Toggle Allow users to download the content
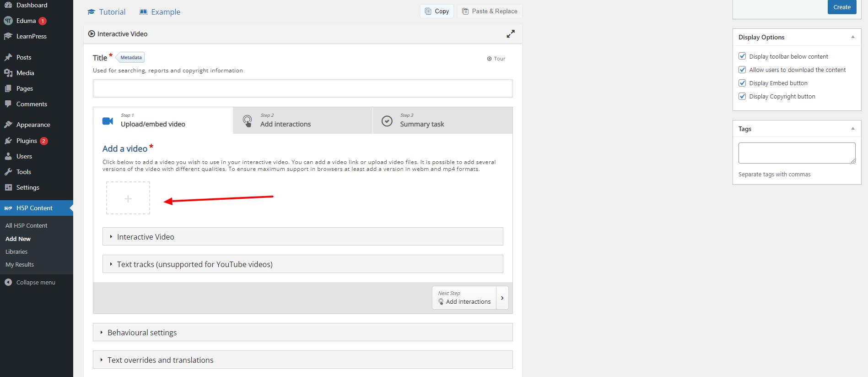 tap(742, 70)
